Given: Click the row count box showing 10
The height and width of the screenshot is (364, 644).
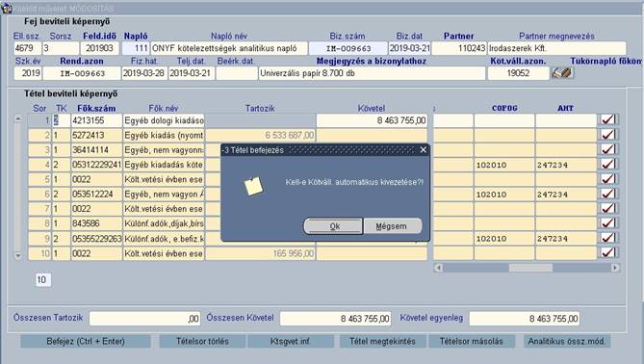Looking at the screenshot, I should (42, 280).
